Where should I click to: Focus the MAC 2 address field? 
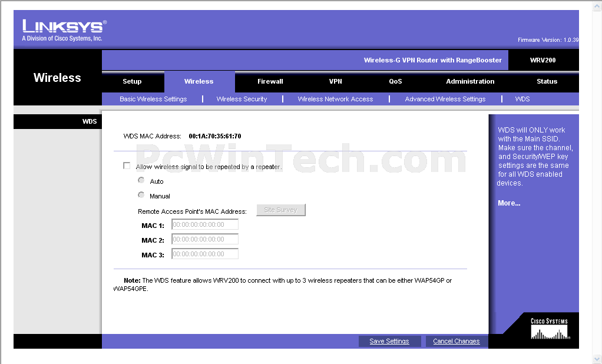coord(205,239)
